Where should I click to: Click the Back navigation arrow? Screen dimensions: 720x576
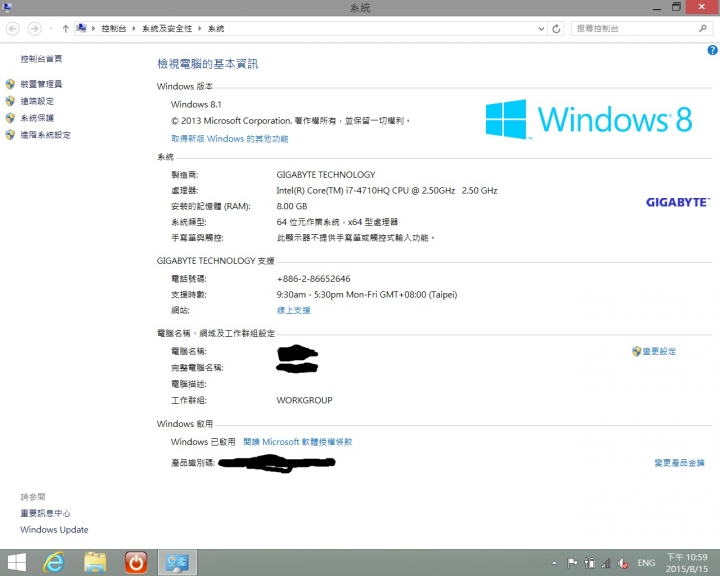[13, 28]
